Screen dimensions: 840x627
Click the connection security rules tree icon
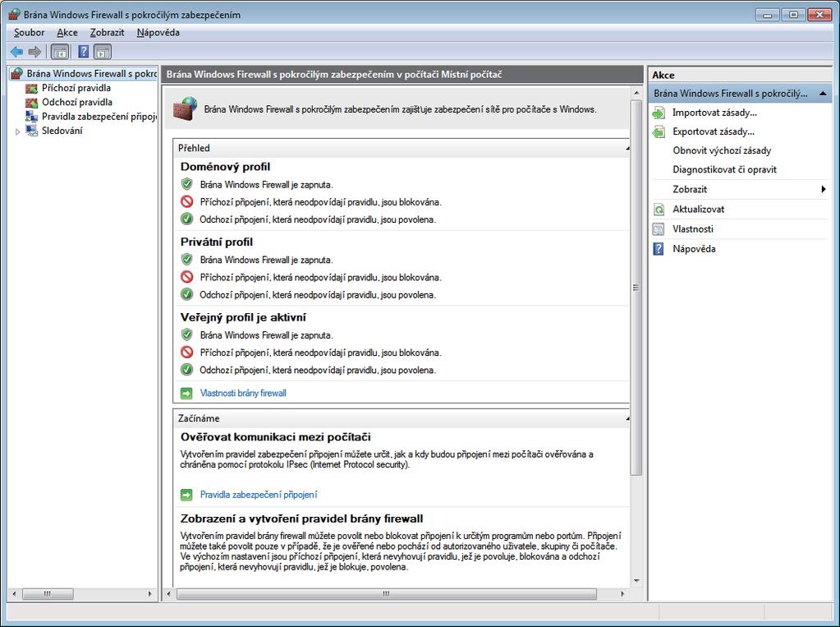pyautogui.click(x=31, y=117)
